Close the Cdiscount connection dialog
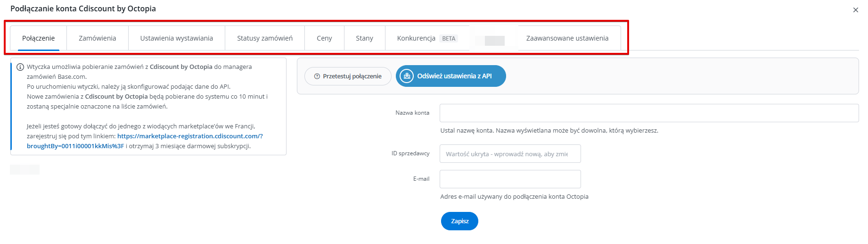This screenshot has height=244, width=868. tap(855, 10)
